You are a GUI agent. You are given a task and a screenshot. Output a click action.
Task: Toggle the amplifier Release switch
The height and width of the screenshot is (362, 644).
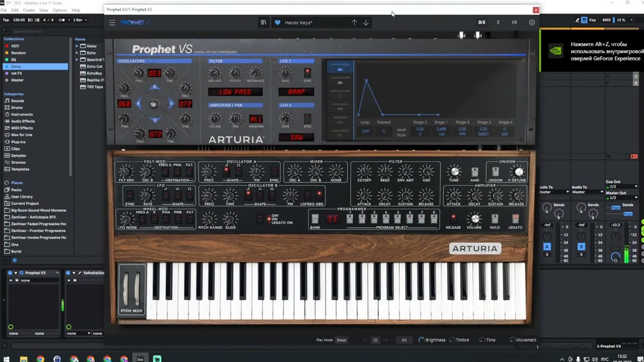(x=453, y=218)
